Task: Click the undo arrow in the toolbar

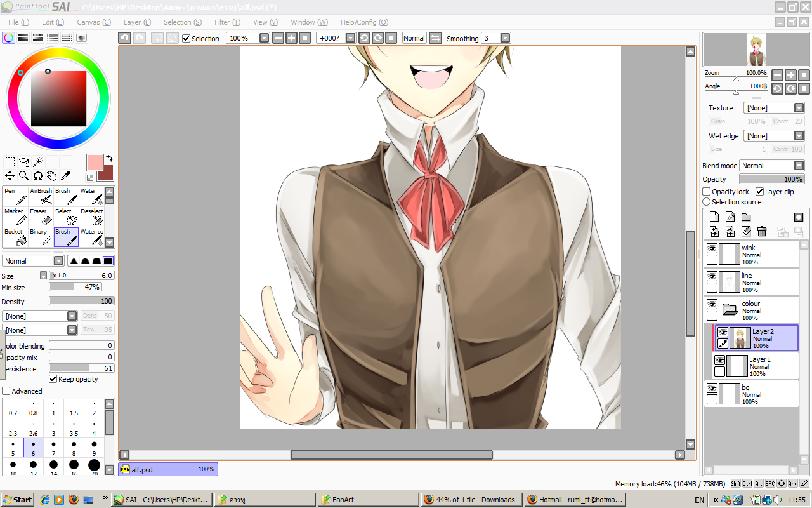Action: pos(125,38)
